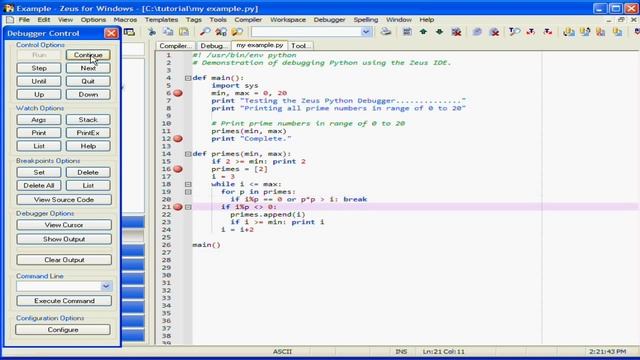This screenshot has width=640, height=360.
Task: Collapse the def main() fold on line 4
Action: (188, 78)
